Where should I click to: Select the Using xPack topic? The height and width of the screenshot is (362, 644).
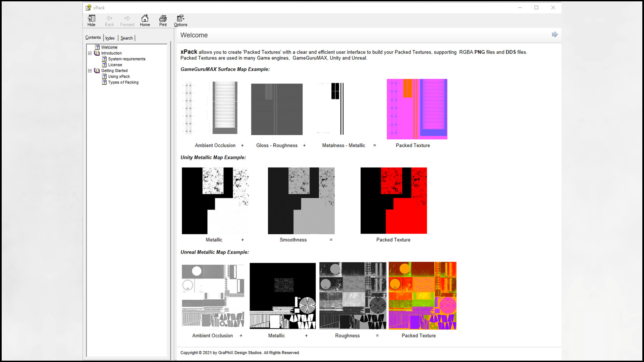[x=119, y=76]
